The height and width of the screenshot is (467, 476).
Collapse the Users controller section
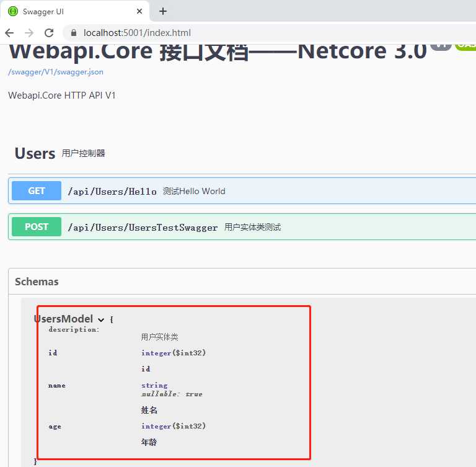(x=242, y=153)
